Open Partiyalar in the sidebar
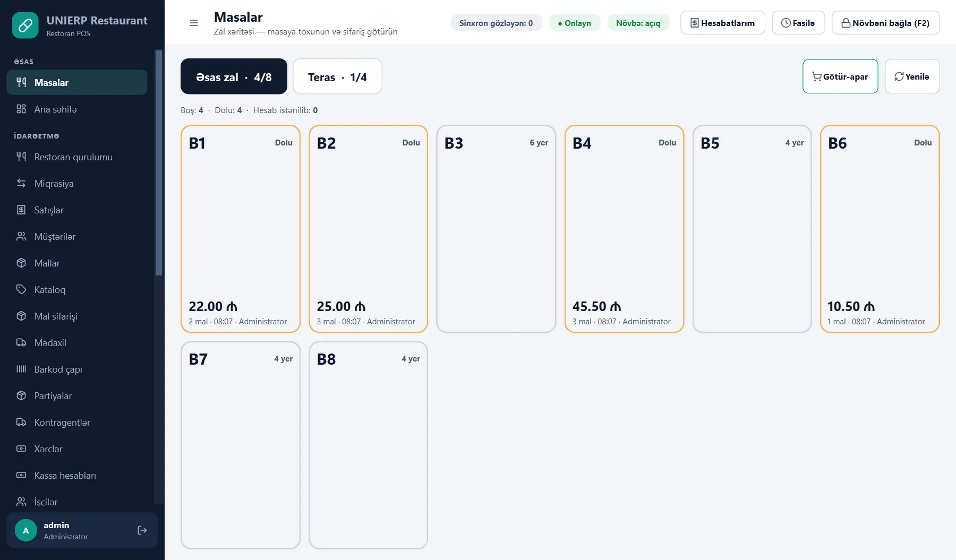 77,396
